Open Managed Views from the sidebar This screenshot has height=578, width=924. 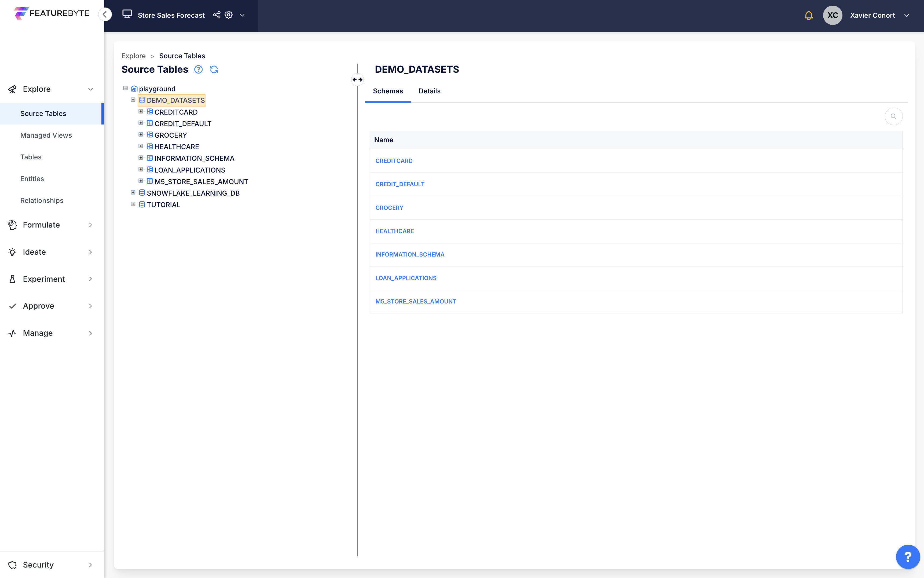point(46,135)
